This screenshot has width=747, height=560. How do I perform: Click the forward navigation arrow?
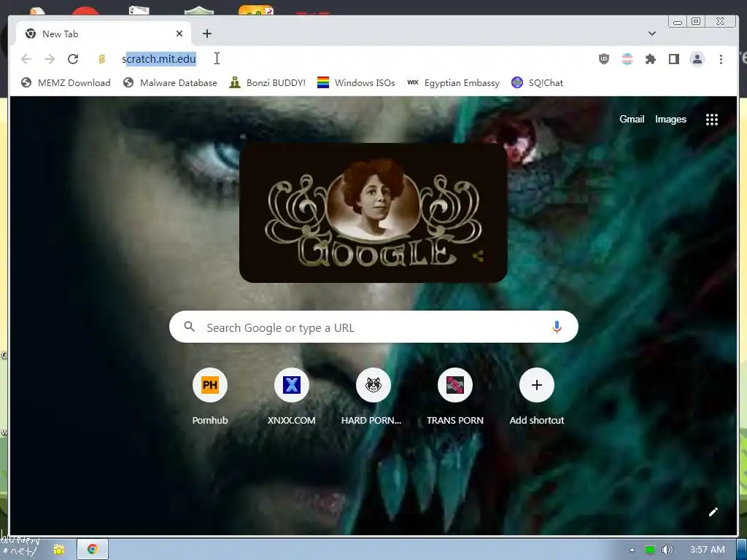point(50,59)
